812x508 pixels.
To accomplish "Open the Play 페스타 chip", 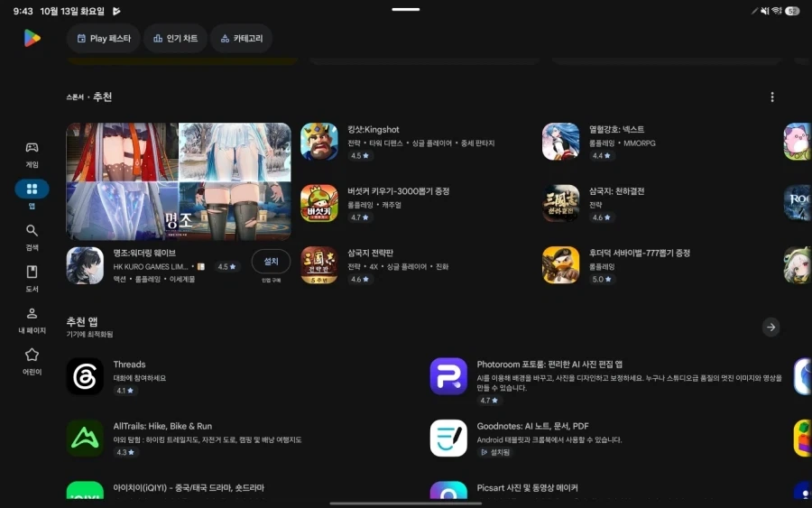I will pos(104,38).
